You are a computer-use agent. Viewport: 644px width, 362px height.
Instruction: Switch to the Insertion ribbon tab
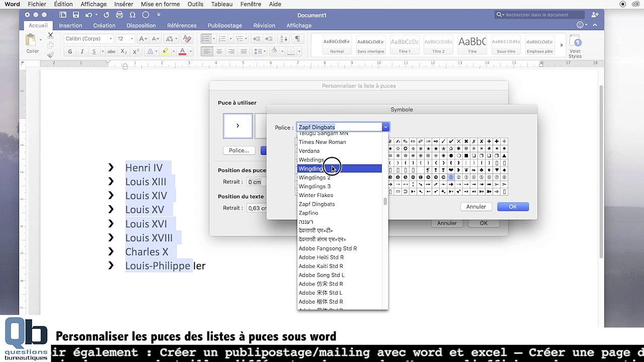(x=70, y=26)
